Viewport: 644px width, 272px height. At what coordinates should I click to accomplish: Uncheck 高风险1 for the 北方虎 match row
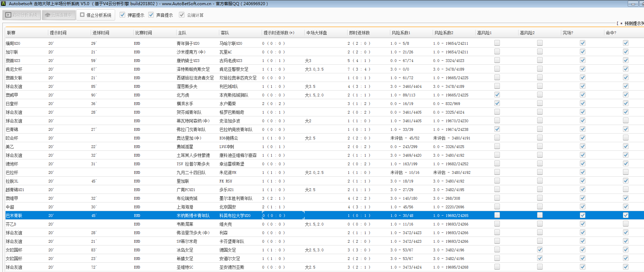pyautogui.click(x=497, y=95)
